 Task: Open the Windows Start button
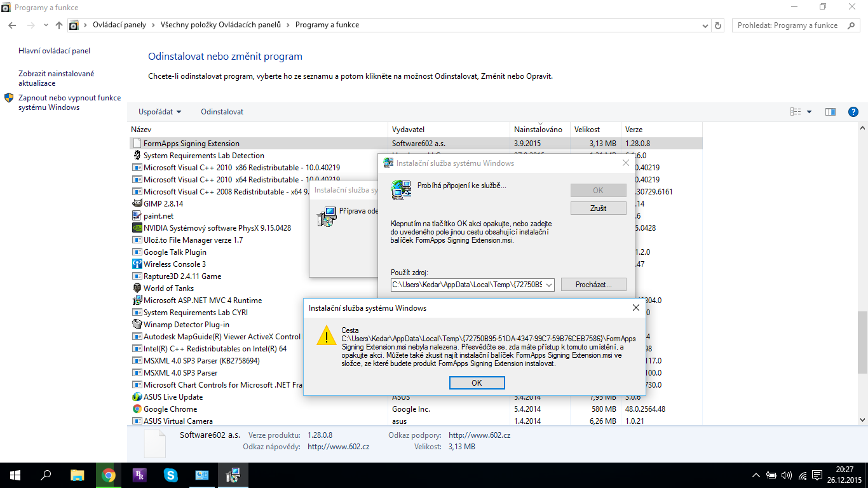[x=15, y=475]
